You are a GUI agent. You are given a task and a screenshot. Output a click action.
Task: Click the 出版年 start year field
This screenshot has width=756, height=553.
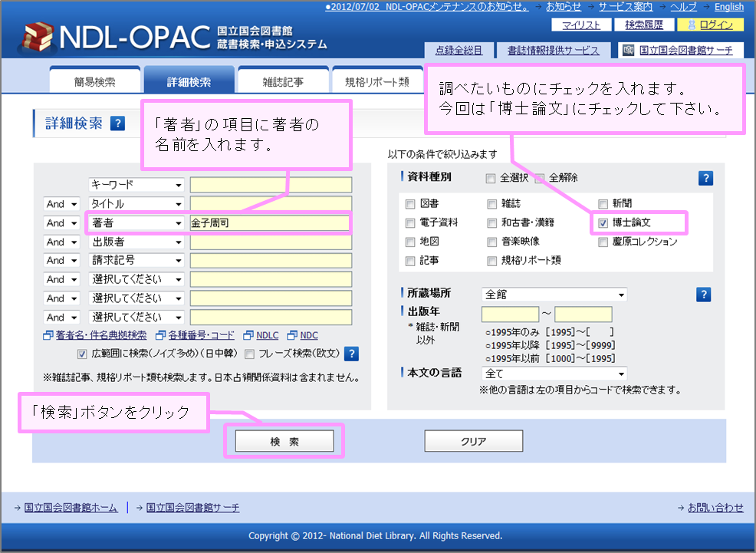click(x=510, y=314)
